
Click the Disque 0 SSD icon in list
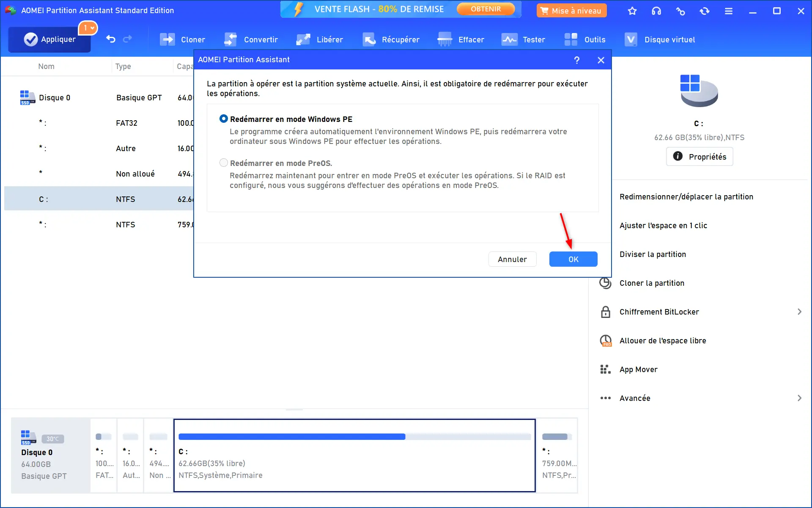tap(27, 97)
